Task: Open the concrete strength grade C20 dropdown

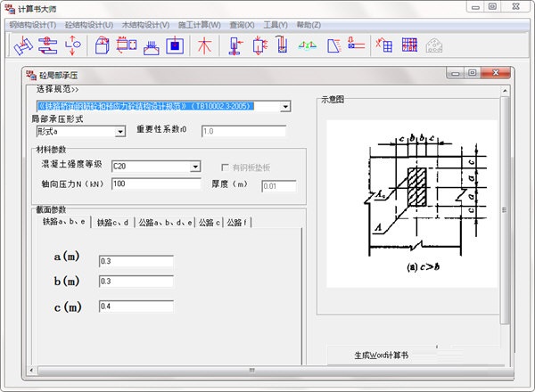Action: pos(195,167)
